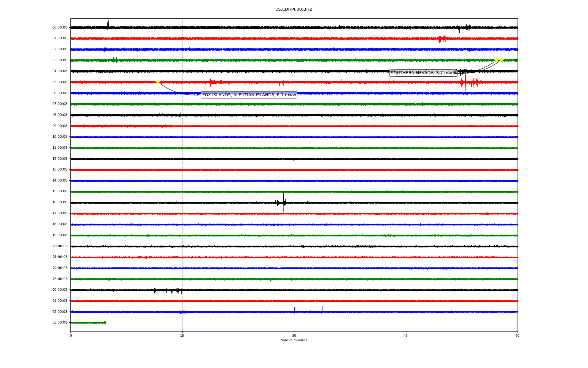Click the rightmost of the two adjacent yellow stars
588x368 pixels.
tap(501, 60)
